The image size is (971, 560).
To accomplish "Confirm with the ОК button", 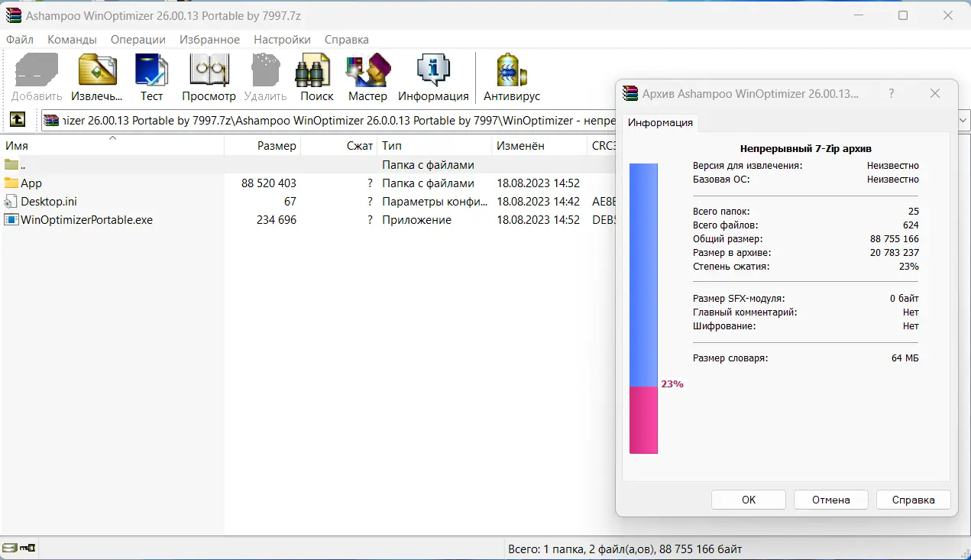I will click(749, 500).
